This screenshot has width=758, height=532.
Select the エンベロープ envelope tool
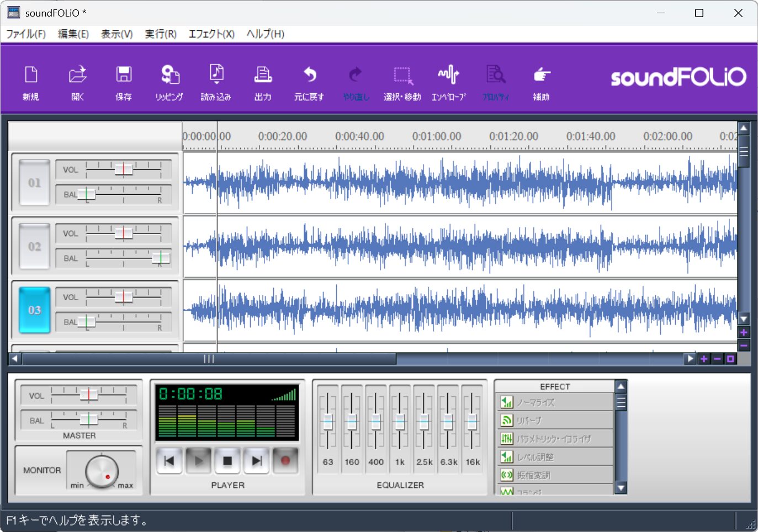click(449, 83)
